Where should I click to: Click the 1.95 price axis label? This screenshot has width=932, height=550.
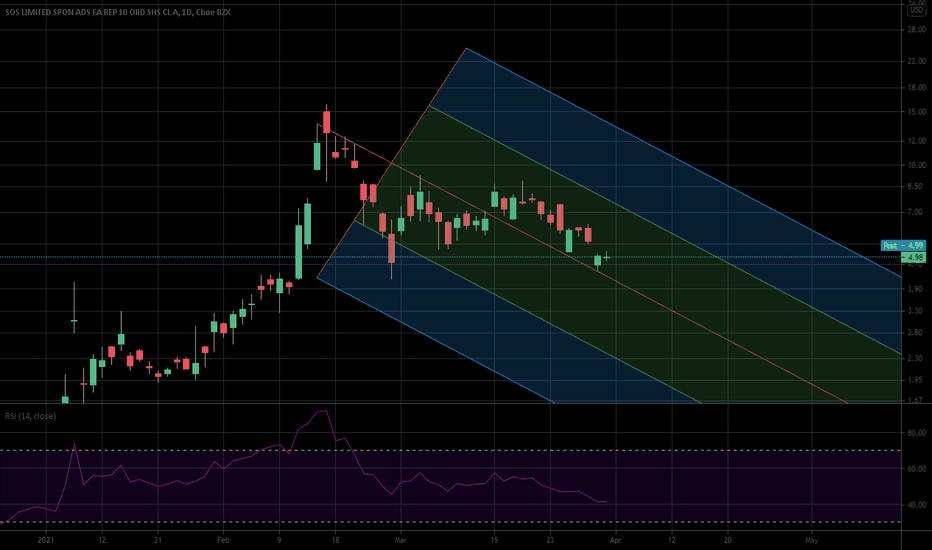tap(917, 380)
